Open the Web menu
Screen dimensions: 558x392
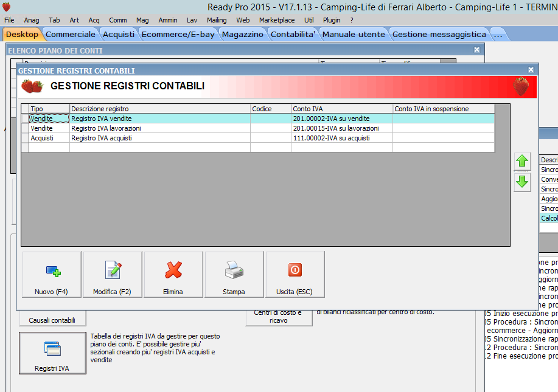coord(243,20)
